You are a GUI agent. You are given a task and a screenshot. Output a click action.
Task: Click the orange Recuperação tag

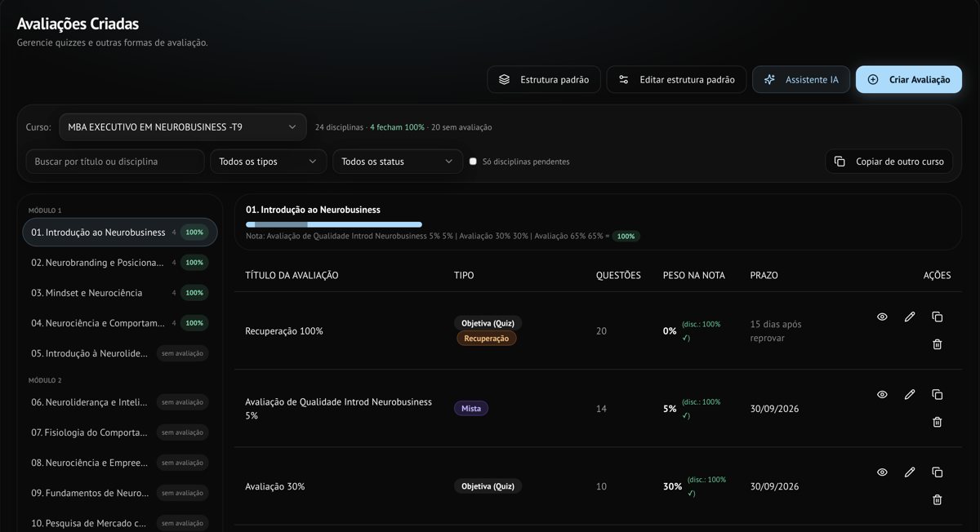pyautogui.click(x=487, y=339)
